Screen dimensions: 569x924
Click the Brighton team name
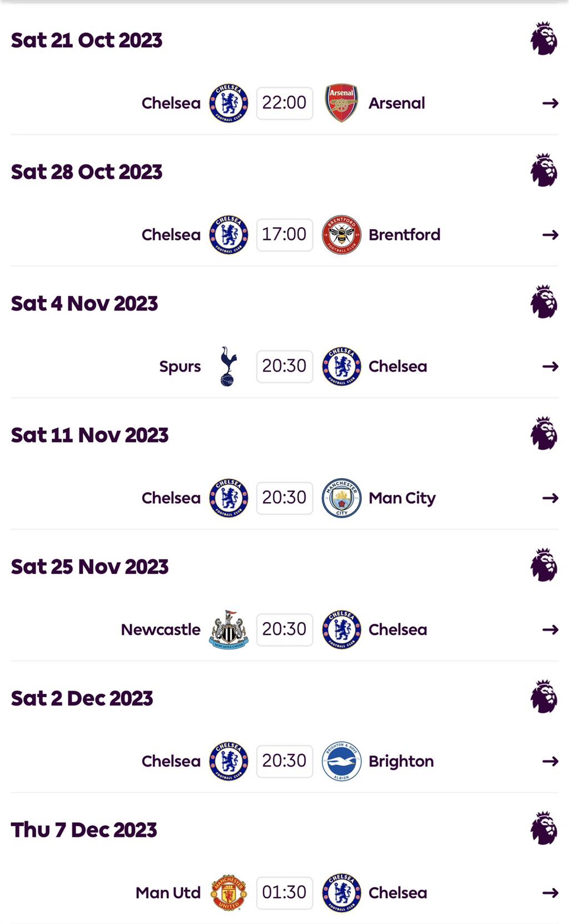401,761
